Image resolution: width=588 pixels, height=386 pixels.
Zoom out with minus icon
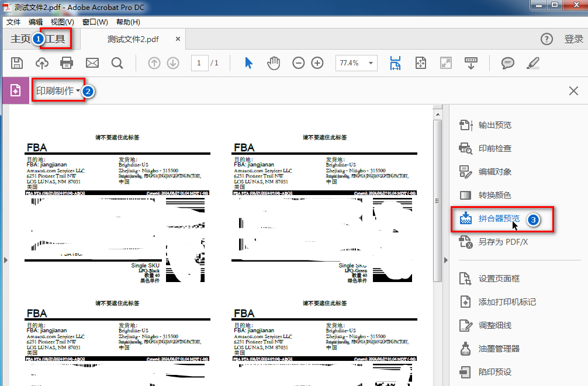coord(299,63)
